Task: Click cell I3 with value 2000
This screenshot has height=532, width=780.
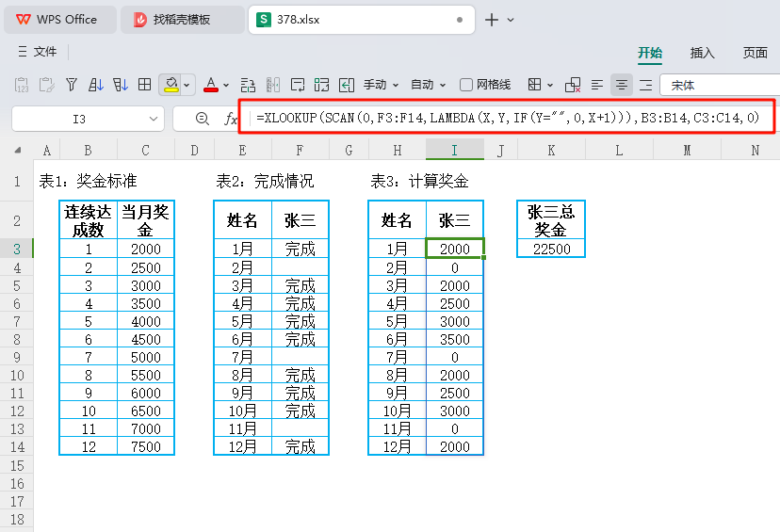Action: pos(455,248)
